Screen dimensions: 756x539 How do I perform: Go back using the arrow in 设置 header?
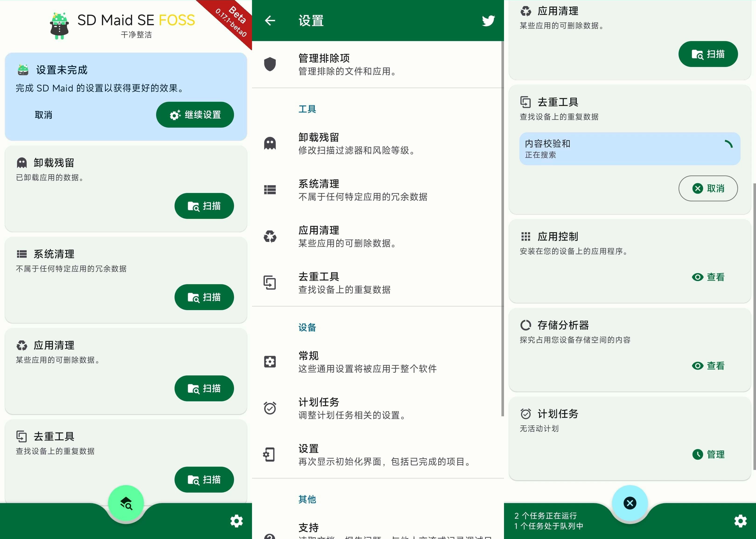270,21
